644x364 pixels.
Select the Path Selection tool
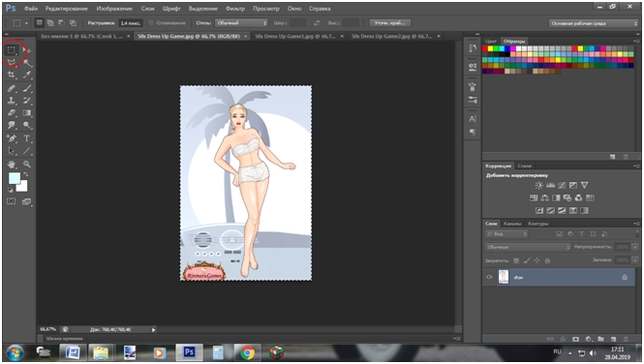pyautogui.click(x=11, y=151)
